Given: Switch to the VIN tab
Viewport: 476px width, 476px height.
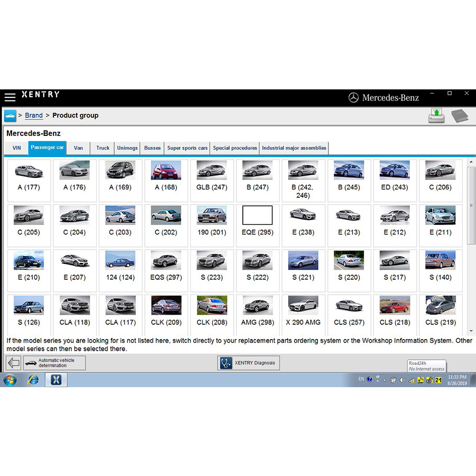Looking at the screenshot, I should [17, 148].
